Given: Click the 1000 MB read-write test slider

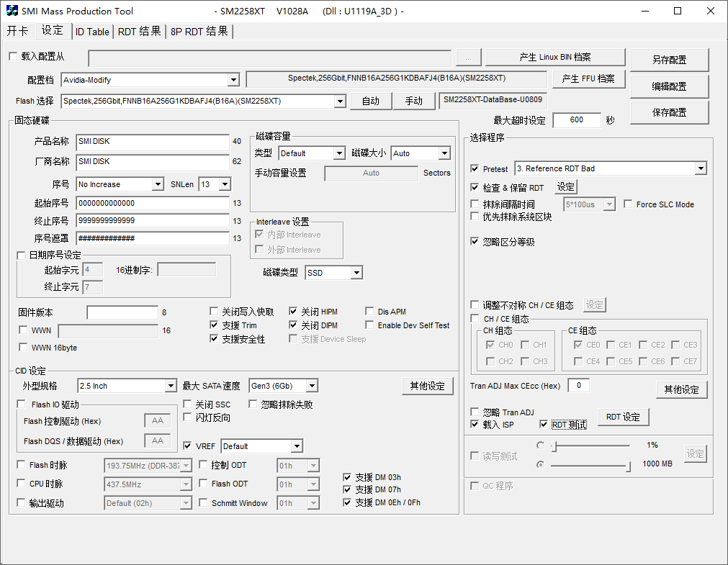Looking at the screenshot, I should (590, 465).
